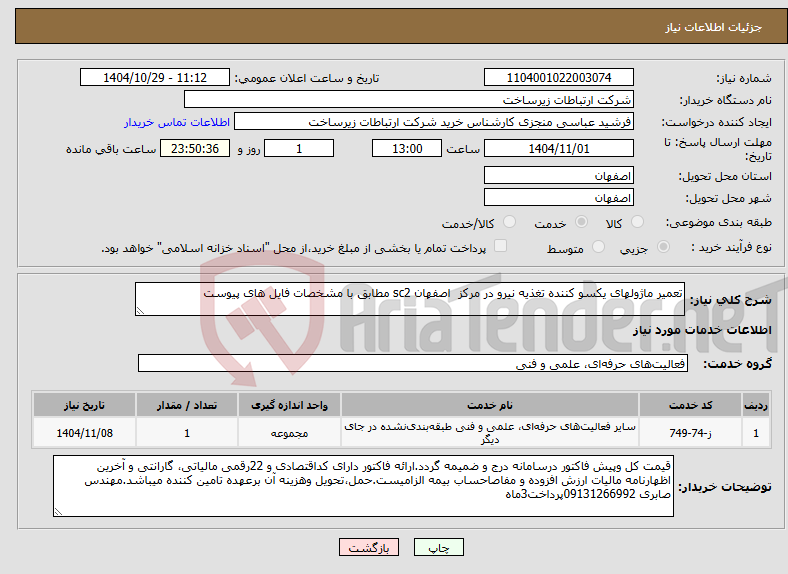The width and height of the screenshot is (788, 574).
Task: Toggle the Islamic treasury payment checkbox
Action: coord(501,246)
